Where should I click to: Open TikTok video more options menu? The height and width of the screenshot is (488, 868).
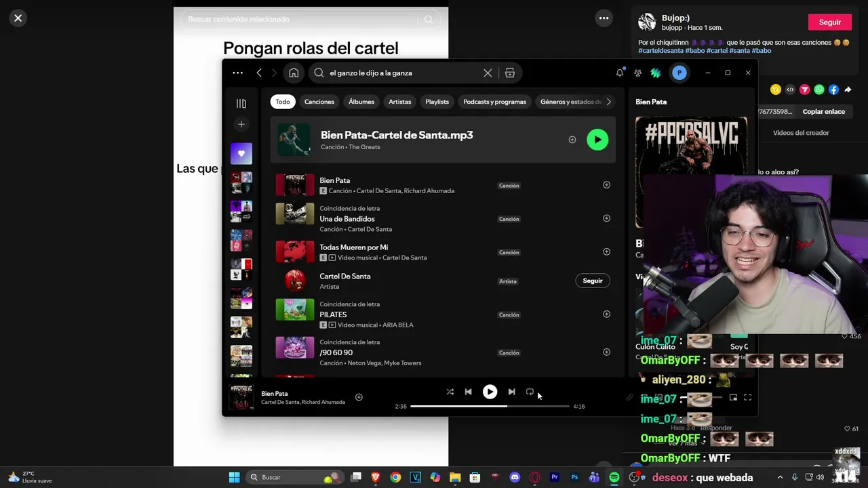click(x=604, y=18)
